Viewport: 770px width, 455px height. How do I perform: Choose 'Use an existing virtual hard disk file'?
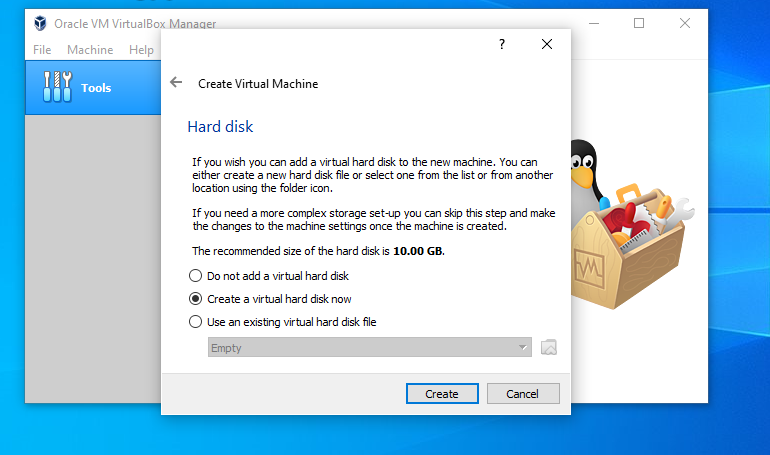pos(283,322)
